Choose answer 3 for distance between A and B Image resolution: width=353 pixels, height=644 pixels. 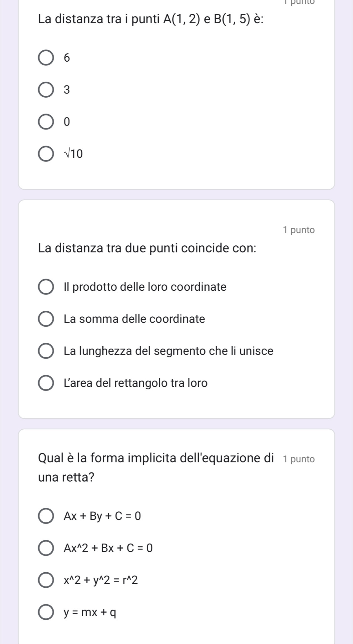(x=46, y=90)
